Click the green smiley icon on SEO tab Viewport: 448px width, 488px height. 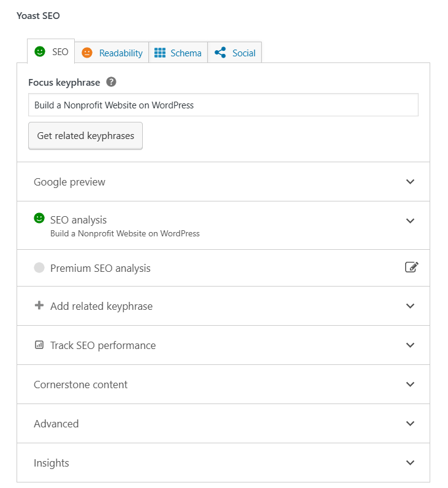tap(40, 51)
